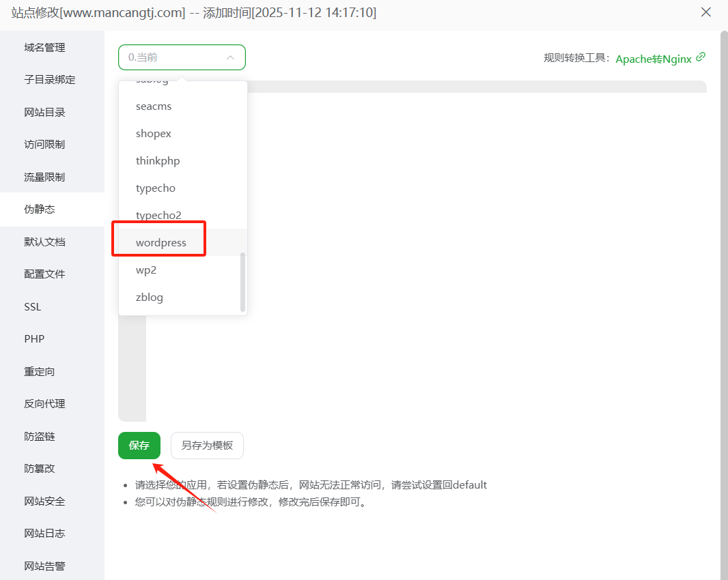Select wordpress from the template list
The width and height of the screenshot is (728, 580).
pyautogui.click(x=161, y=243)
